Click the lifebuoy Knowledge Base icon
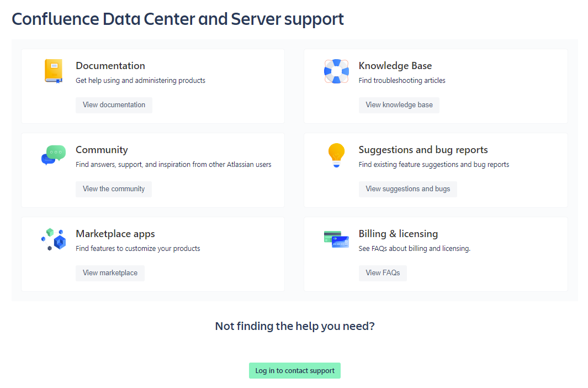The height and width of the screenshot is (388, 588). (x=336, y=71)
